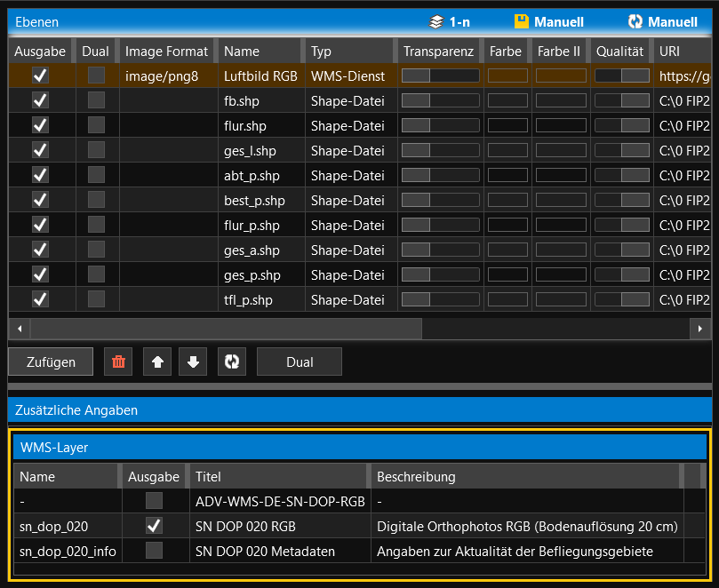Click the yellow save icon Manuell
Image resolution: width=719 pixels, height=588 pixels.
[x=522, y=21]
